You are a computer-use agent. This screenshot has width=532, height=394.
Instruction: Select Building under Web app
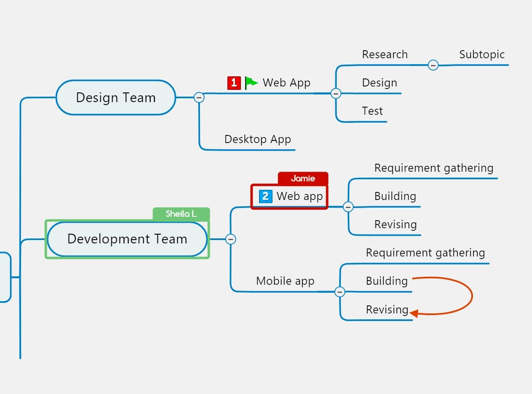395,196
